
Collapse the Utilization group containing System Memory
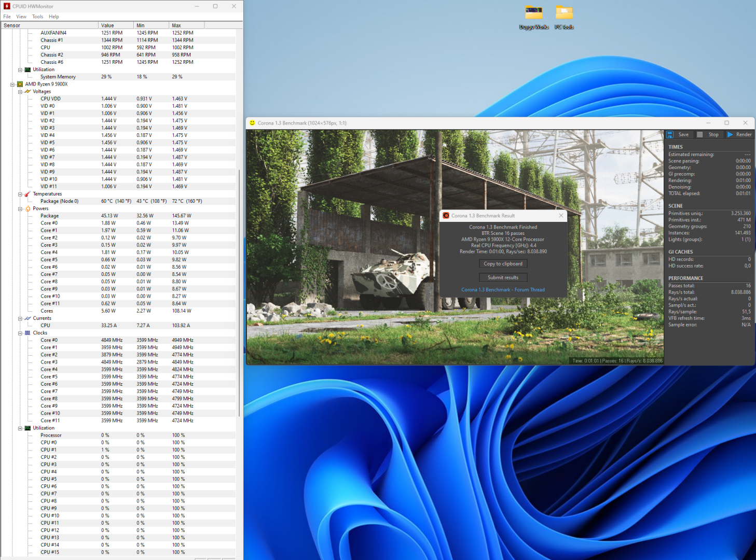click(x=20, y=70)
